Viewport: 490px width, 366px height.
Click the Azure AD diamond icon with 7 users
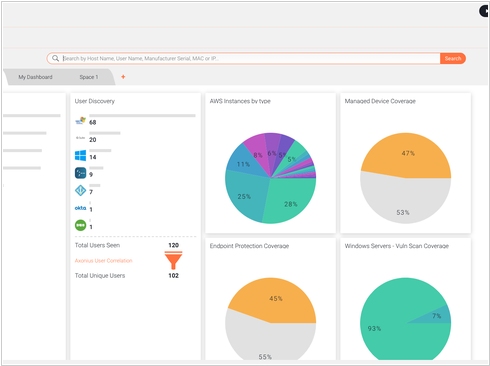click(x=80, y=190)
